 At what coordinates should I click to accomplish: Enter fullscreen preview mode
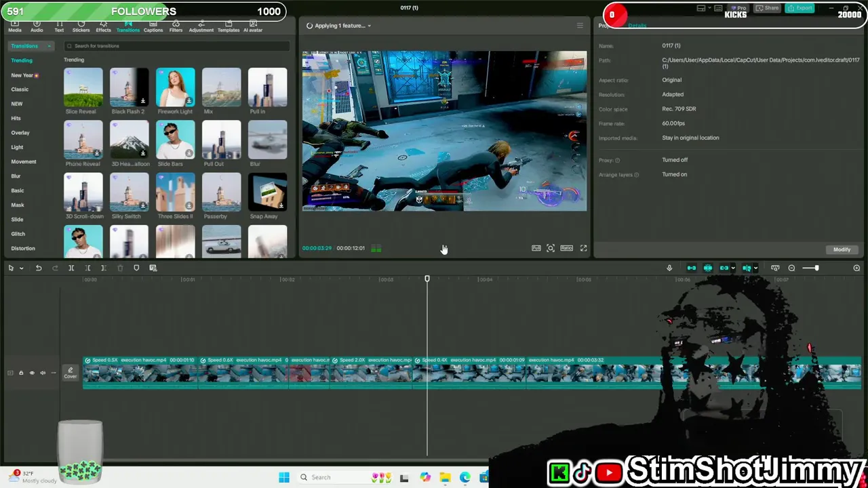(583, 248)
